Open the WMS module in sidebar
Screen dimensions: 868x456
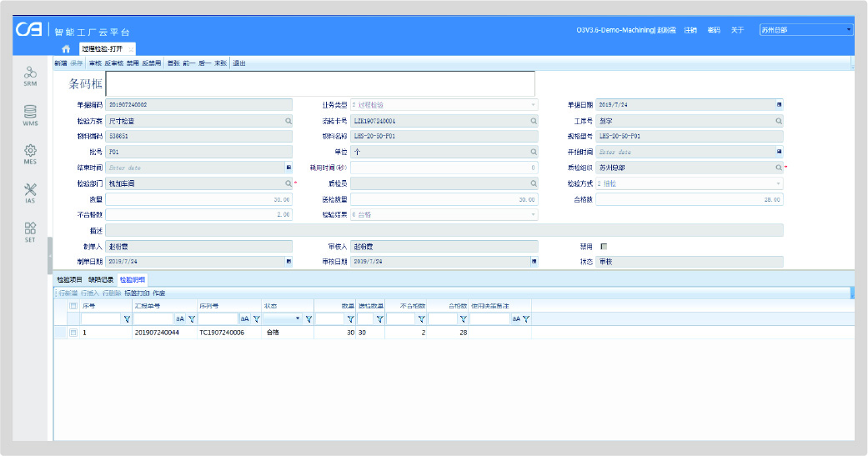coord(29,114)
